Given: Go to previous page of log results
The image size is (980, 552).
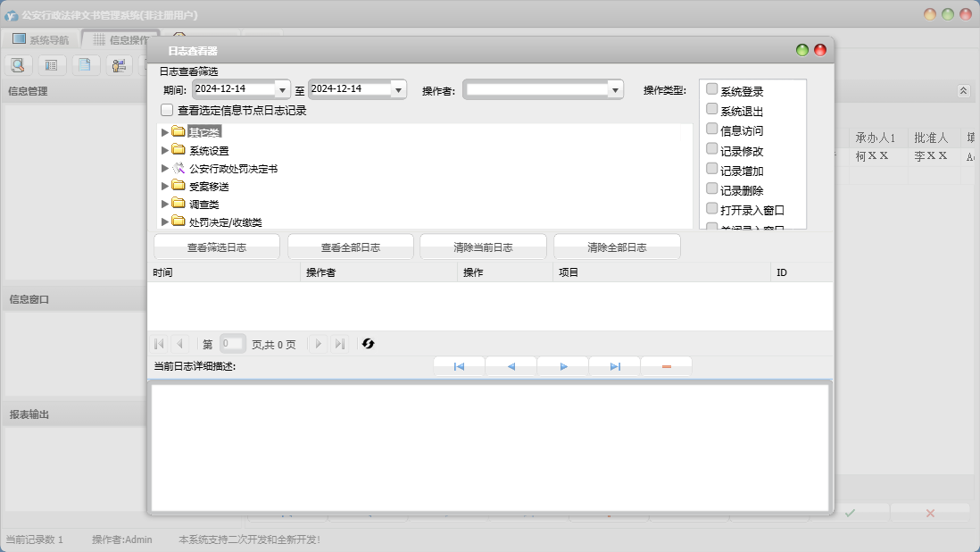Looking at the screenshot, I should coord(180,343).
